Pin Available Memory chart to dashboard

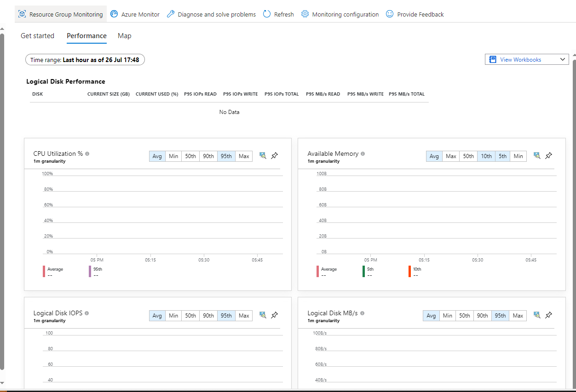[x=548, y=156]
